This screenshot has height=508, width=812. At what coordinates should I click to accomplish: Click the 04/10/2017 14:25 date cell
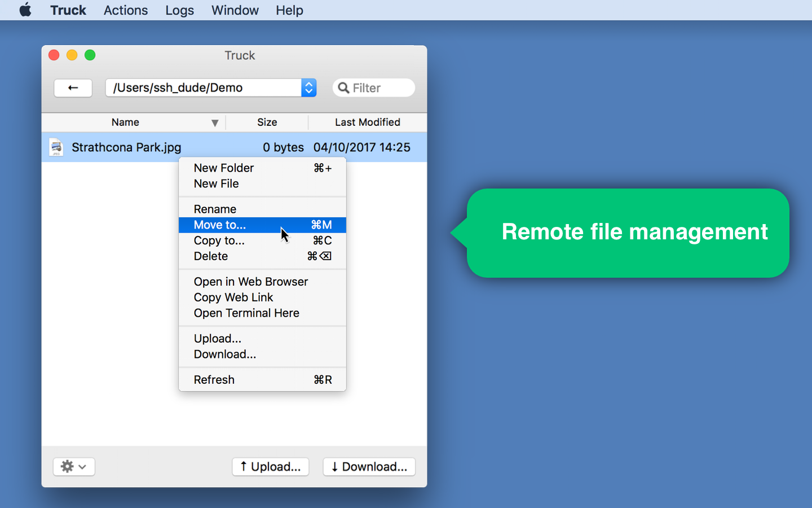click(x=362, y=147)
